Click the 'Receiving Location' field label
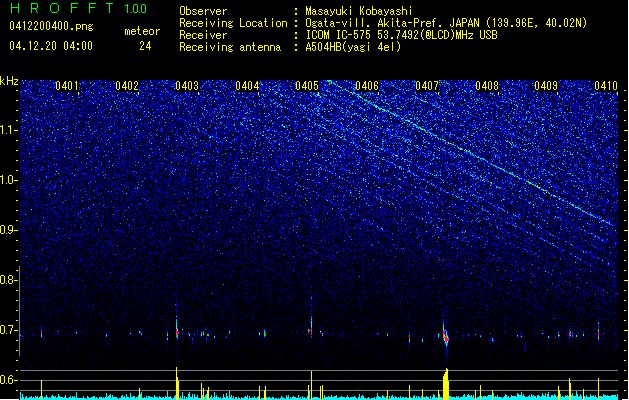The image size is (629, 400). (233, 23)
